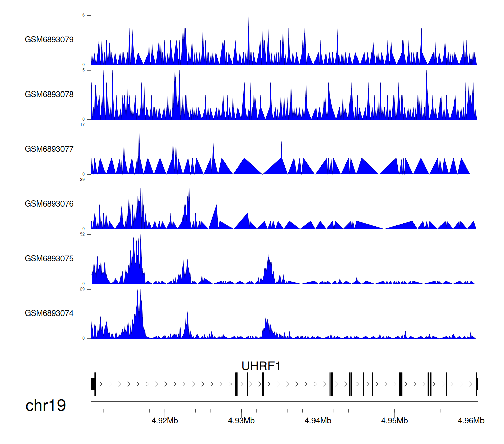Click the y-axis maximum 17 on GSM6893077

(x=82, y=125)
